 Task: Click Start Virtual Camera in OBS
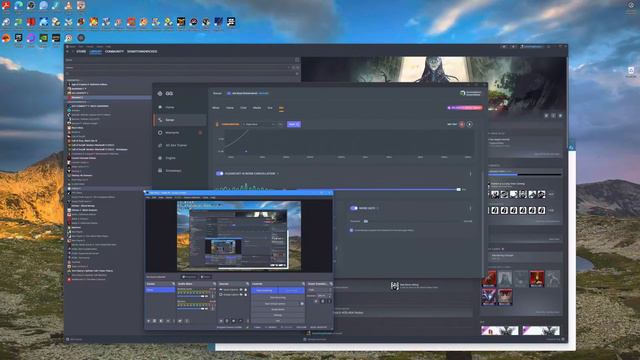pyautogui.click(x=275, y=304)
